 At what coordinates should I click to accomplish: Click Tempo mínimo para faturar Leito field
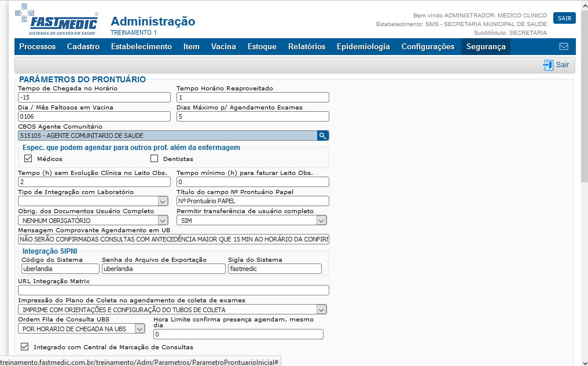pyautogui.click(x=253, y=182)
